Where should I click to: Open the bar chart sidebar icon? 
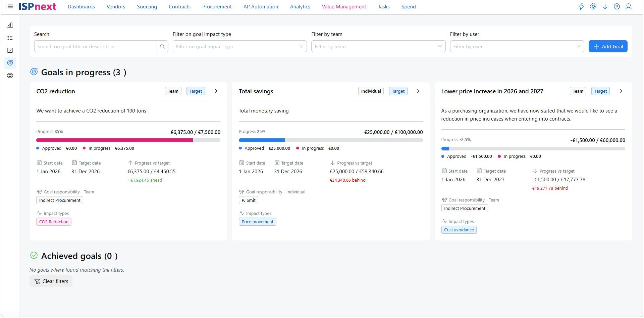pyautogui.click(x=10, y=25)
